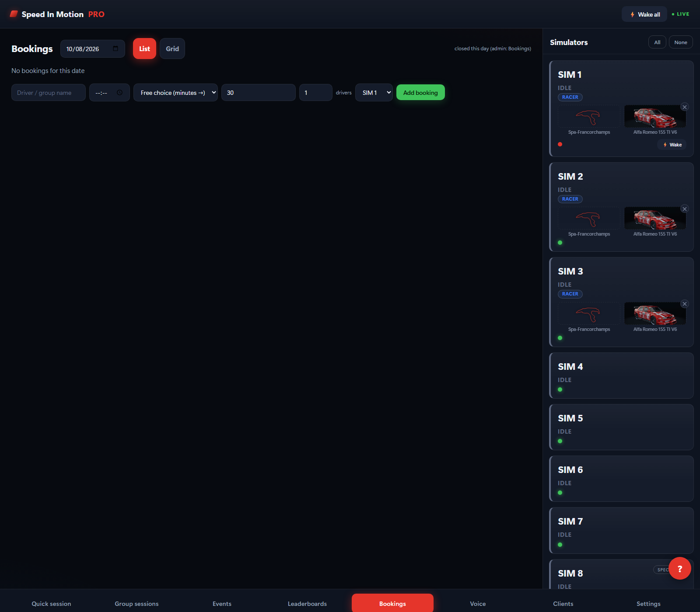Open the SIM 1 simulator dropdown
700x612 pixels.
[374, 93]
